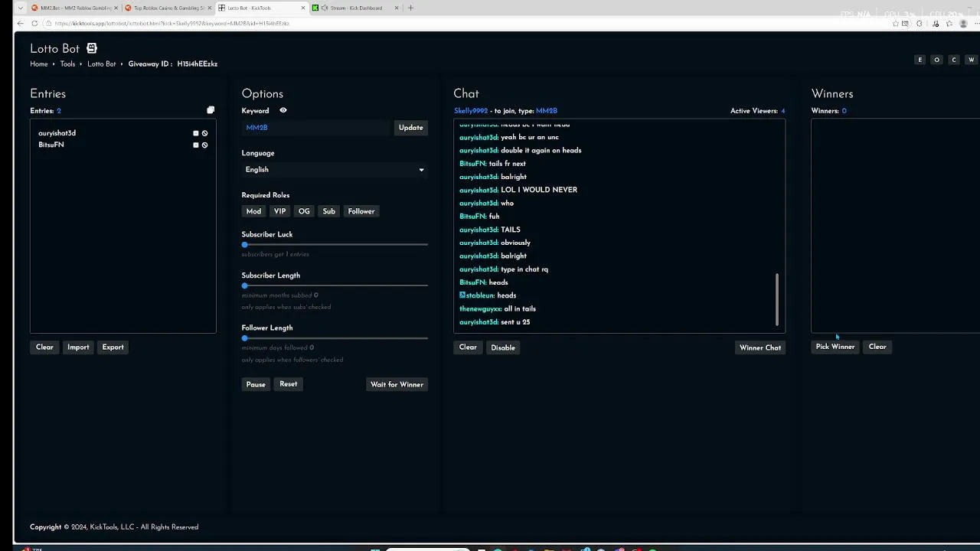Open browser settings and more menu
Screen dimensions: 980x551
975,24
